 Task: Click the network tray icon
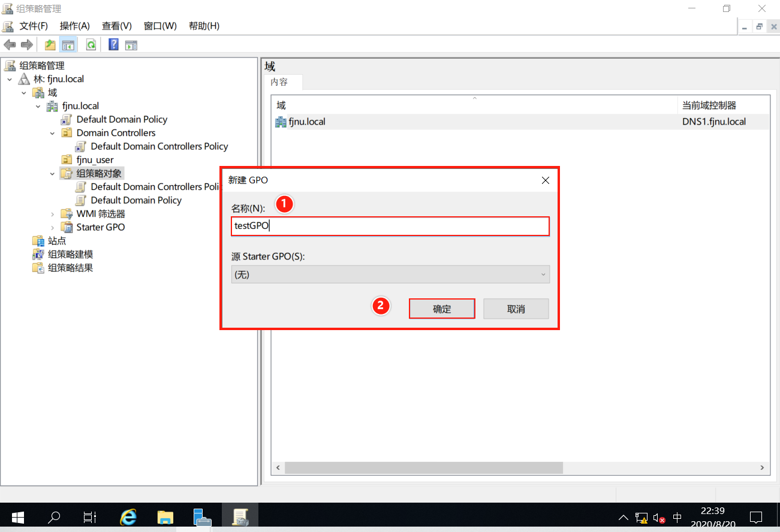[x=642, y=518]
